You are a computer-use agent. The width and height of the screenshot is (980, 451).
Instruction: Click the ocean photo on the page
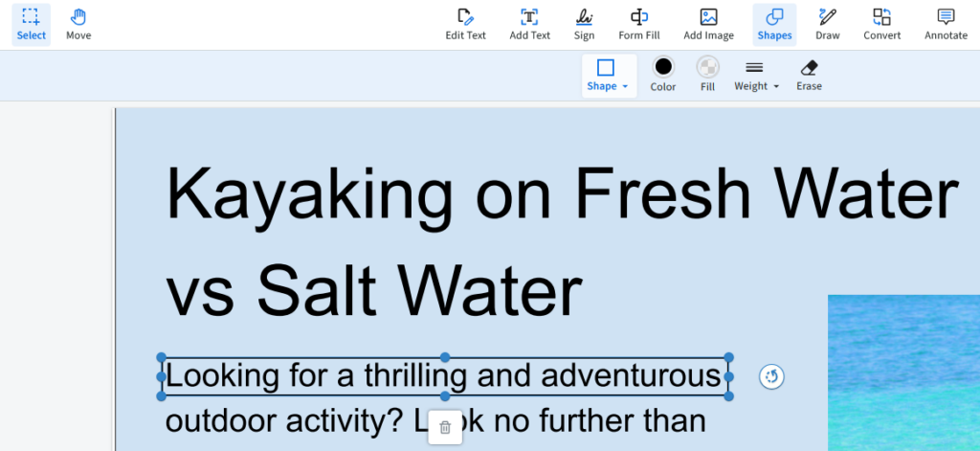pos(903,372)
